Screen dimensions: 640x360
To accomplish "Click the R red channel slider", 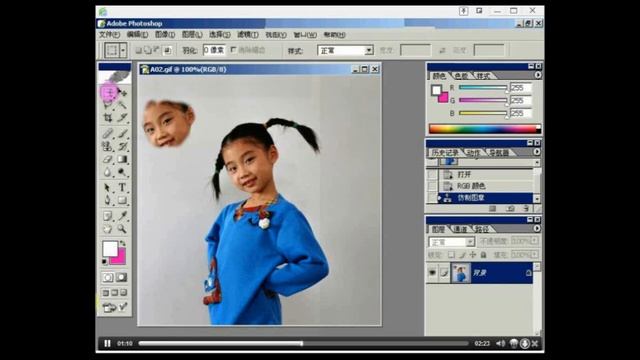I will pos(483,87).
